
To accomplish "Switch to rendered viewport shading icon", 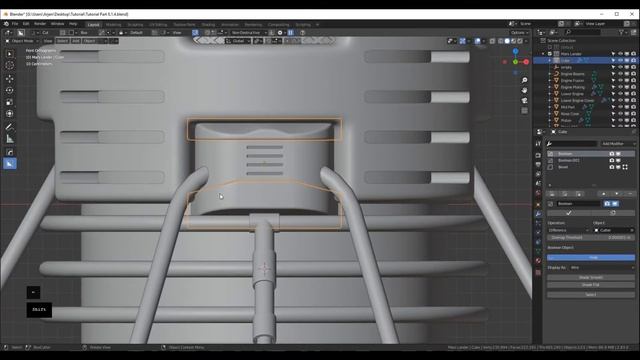I will [x=520, y=41].
